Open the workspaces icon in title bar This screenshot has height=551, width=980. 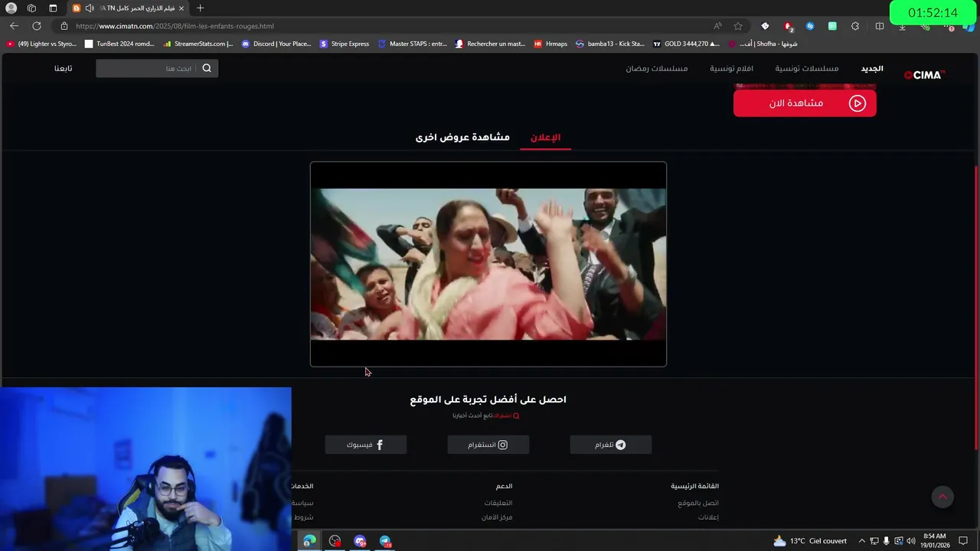tap(31, 8)
